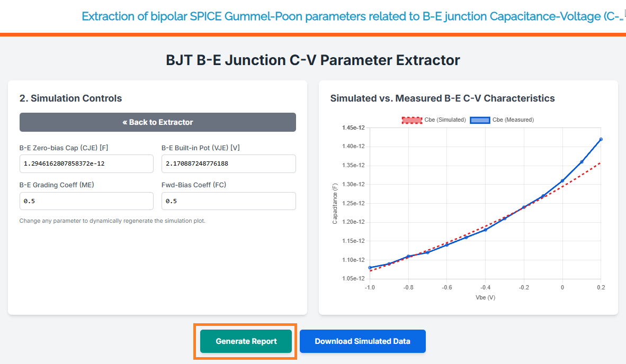
Task: Toggle the Cbe (Simulated) legend label
Action: click(x=445, y=120)
